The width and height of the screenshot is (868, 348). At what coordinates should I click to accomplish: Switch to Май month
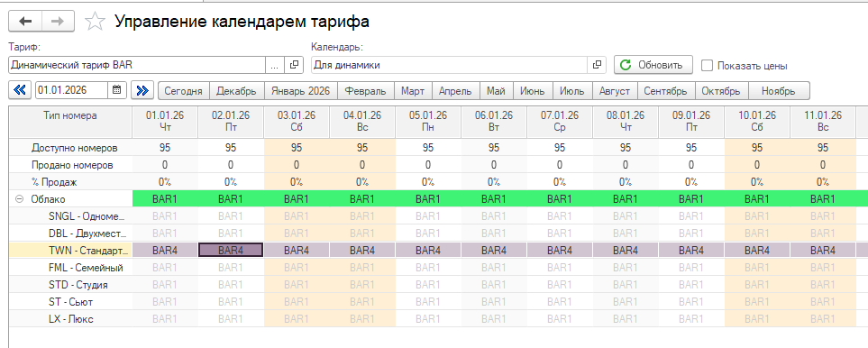pyautogui.click(x=497, y=91)
